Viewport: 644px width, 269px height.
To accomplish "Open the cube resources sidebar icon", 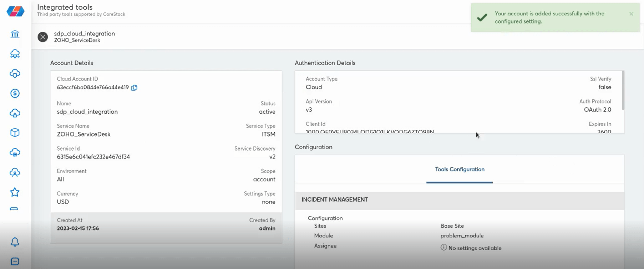I will (x=15, y=133).
